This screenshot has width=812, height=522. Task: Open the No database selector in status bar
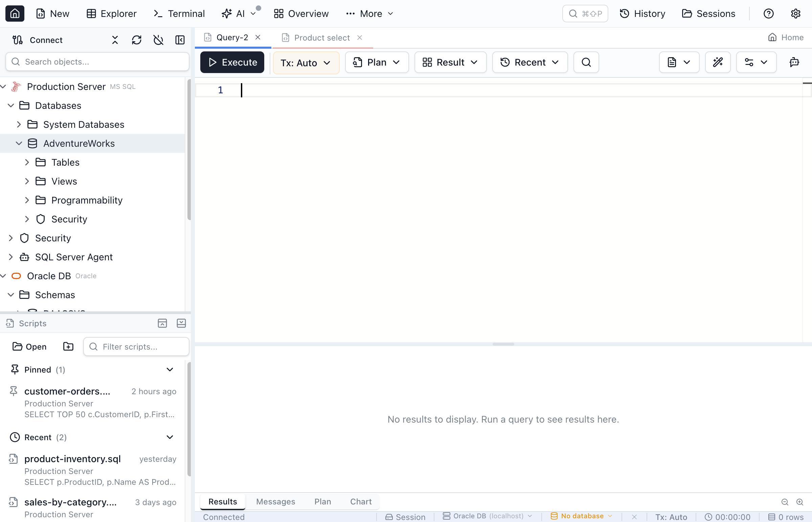click(x=581, y=516)
